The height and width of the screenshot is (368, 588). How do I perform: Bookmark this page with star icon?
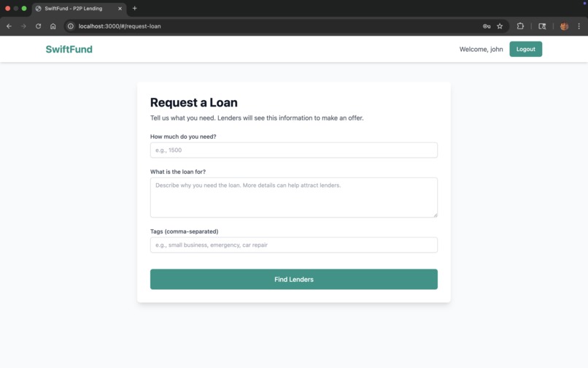(500, 26)
